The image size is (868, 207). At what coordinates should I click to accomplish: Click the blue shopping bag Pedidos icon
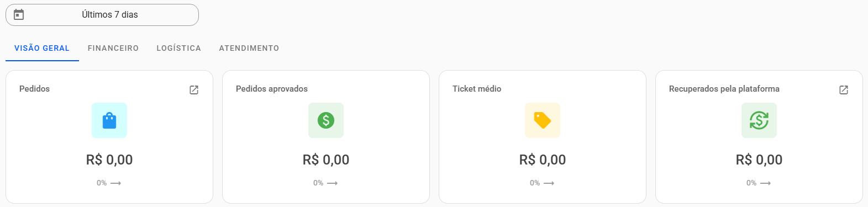[x=109, y=120]
